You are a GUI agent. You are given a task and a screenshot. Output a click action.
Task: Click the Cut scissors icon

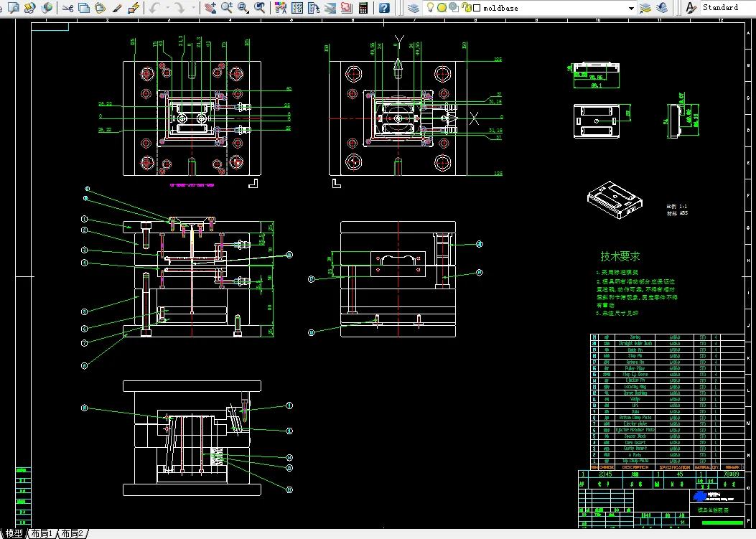(67, 7)
